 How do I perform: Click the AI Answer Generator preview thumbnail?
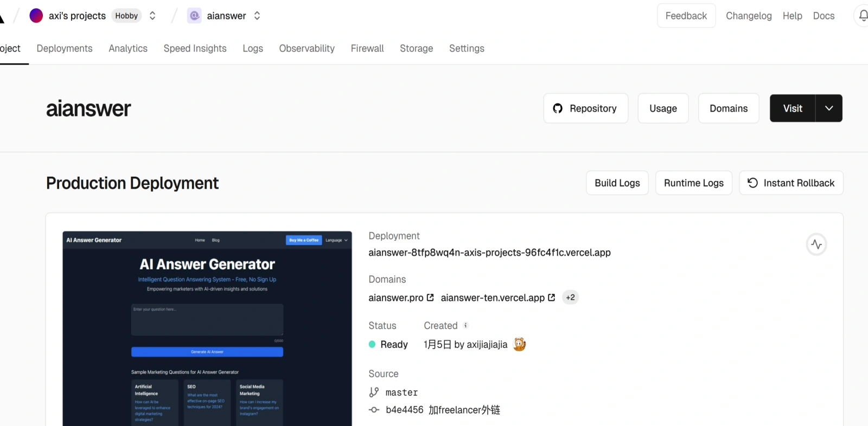[207, 328]
